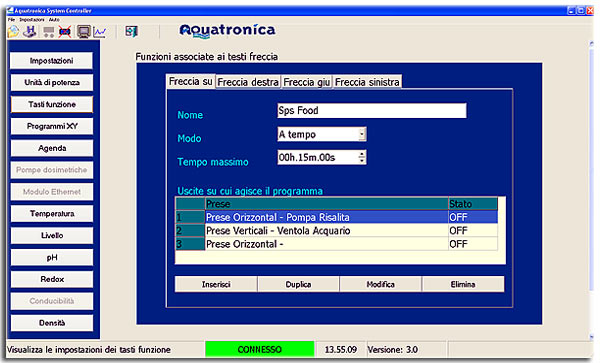The image size is (600, 363).
Task: Click Versione: 3.0 in status bar
Action: 393,349
